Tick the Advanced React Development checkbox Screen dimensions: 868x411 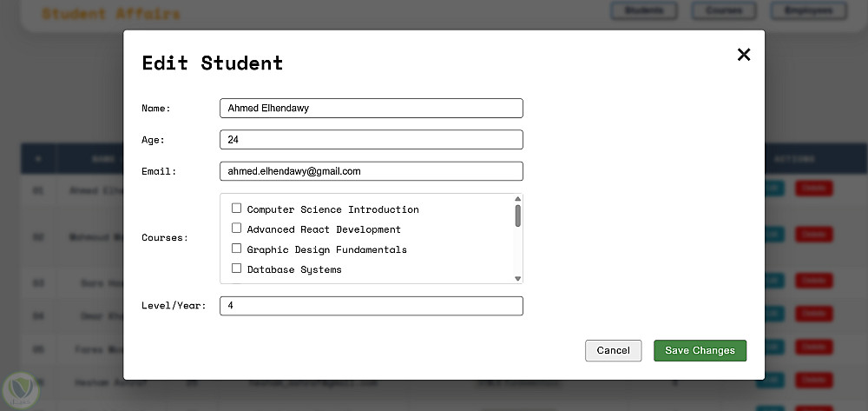pyautogui.click(x=236, y=229)
